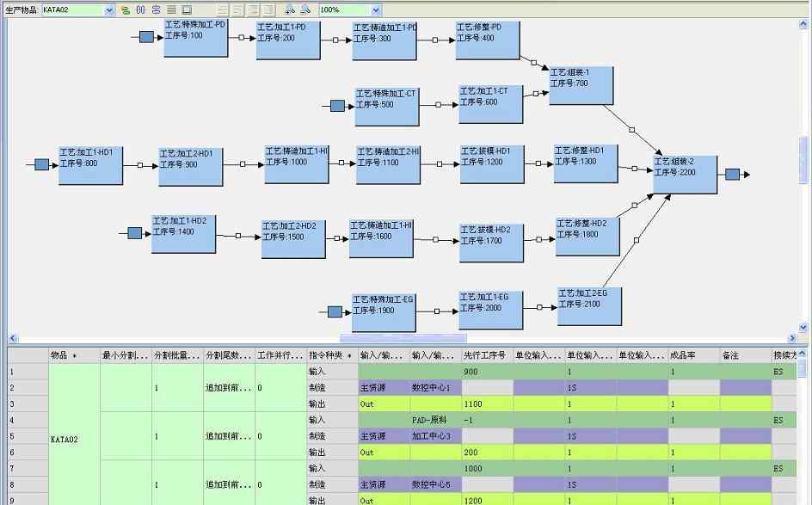This screenshot has height=505, width=812.
Task: Select process box 工序号:100
Action: tap(196, 37)
